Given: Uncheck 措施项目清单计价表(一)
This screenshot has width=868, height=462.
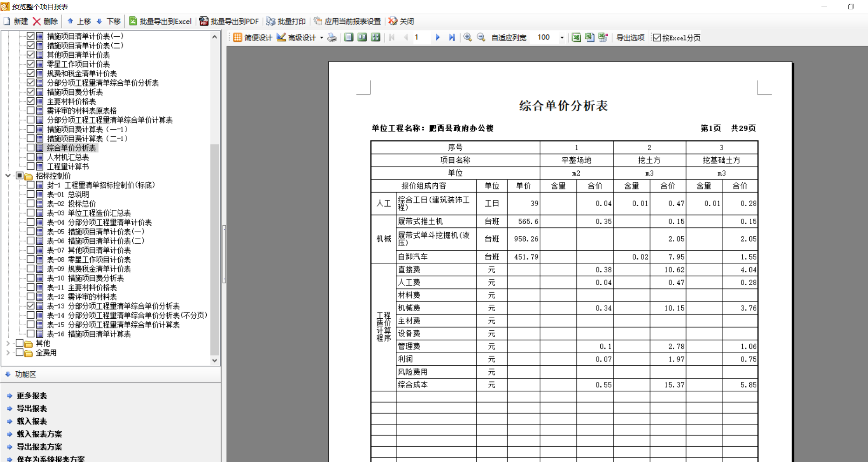Looking at the screenshot, I should [x=31, y=36].
